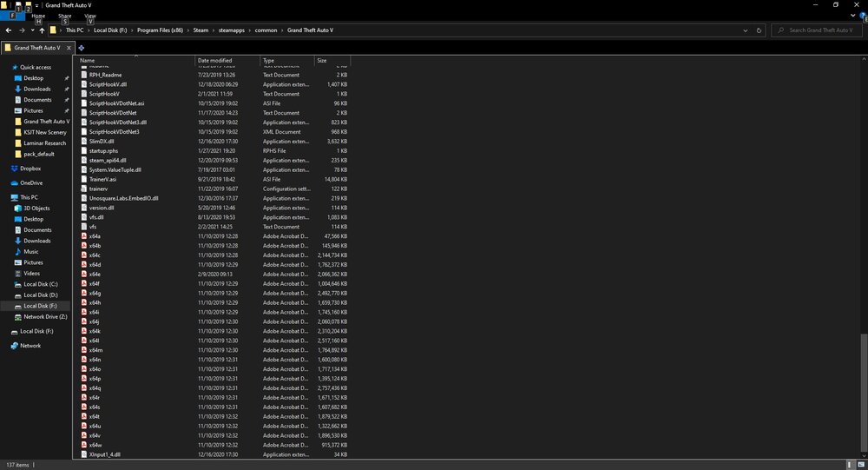Click 'This PC' in the address breadcrumb
Screen dimensions: 868x470
pos(75,30)
